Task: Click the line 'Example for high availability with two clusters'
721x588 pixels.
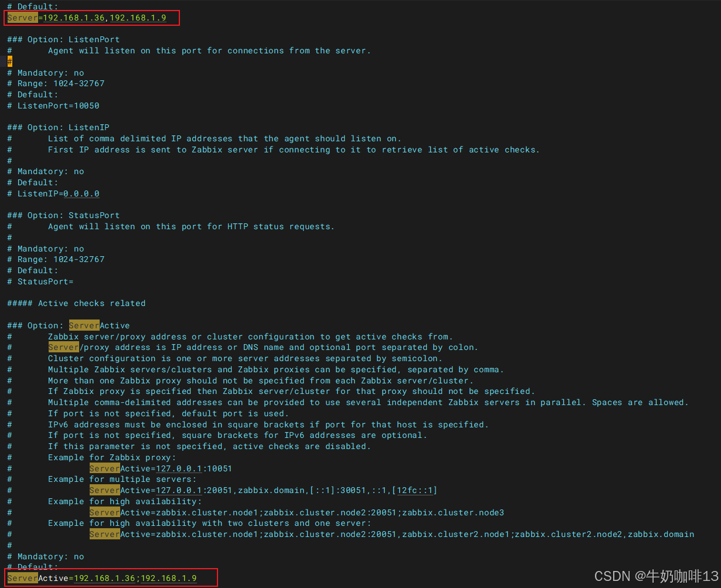Action: point(209,524)
